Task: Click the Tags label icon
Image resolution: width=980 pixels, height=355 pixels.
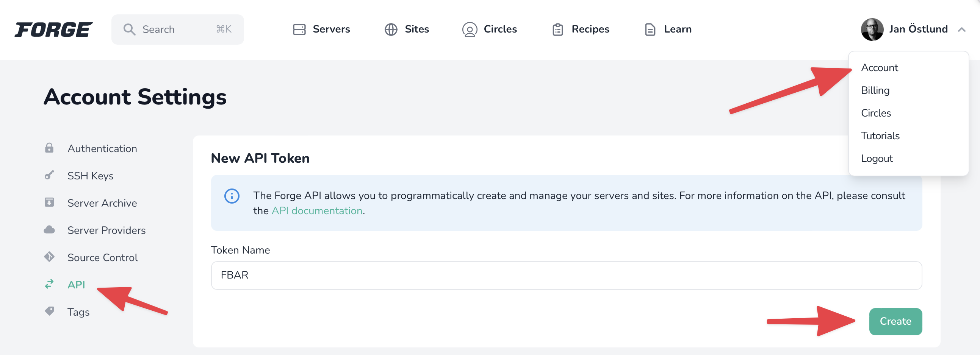Action: (49, 311)
